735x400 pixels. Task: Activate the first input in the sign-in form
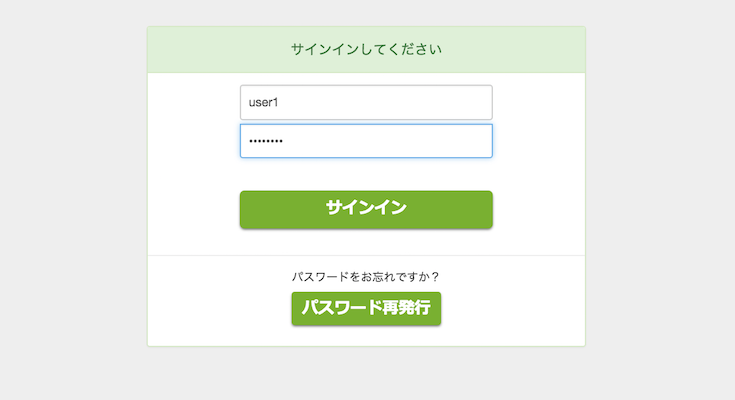(366, 102)
